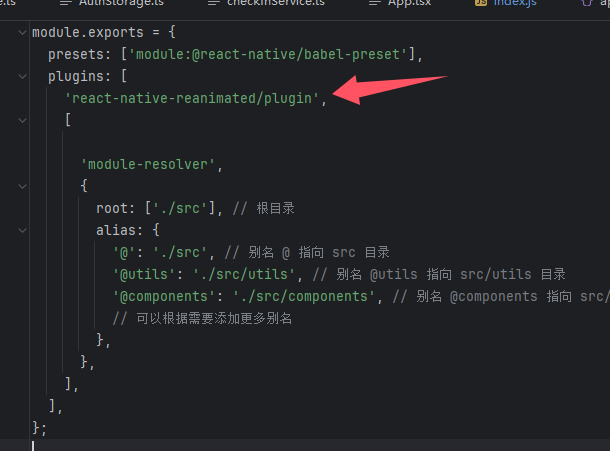Click the file icon on AuthStorage.ts tab
The width and height of the screenshot is (610, 451).
[x=66, y=3]
